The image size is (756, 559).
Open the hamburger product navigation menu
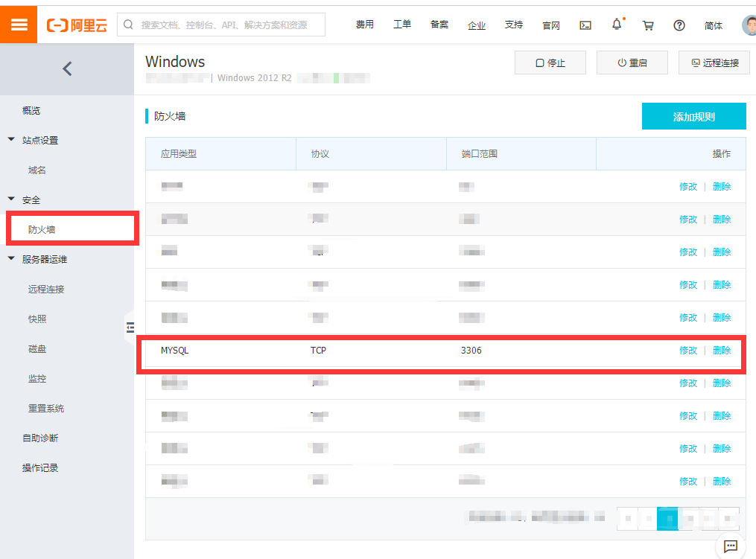(x=20, y=24)
